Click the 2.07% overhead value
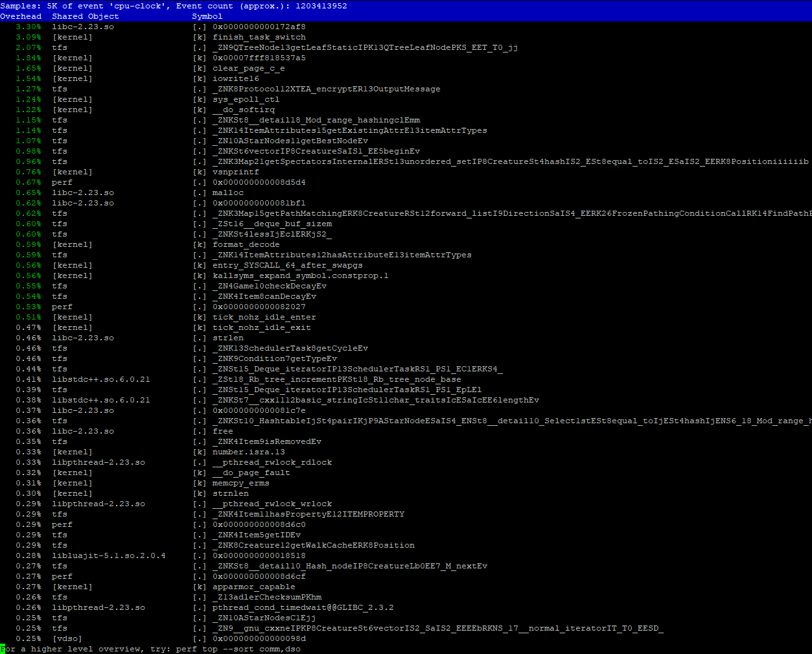This screenshot has height=654, width=812. point(29,47)
